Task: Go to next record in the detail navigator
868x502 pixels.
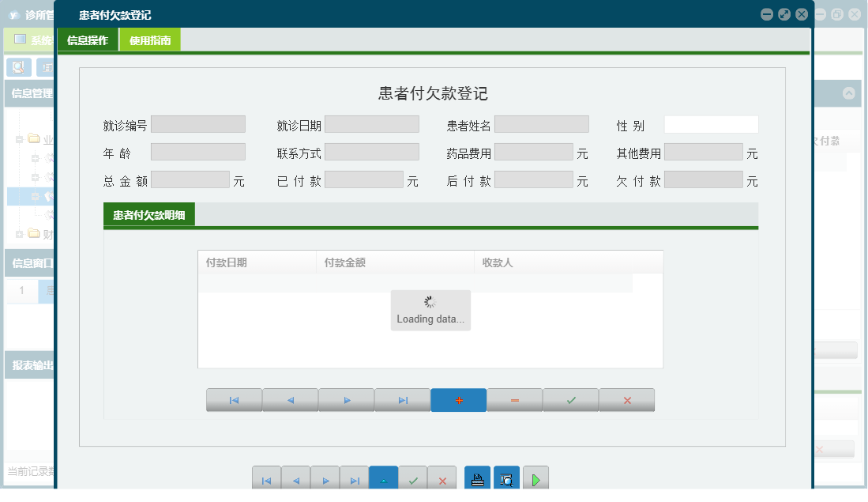Action: click(346, 400)
